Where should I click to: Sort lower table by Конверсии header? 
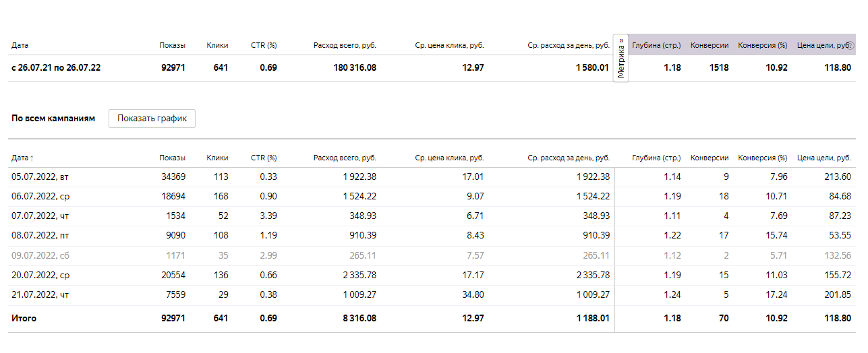710,158
